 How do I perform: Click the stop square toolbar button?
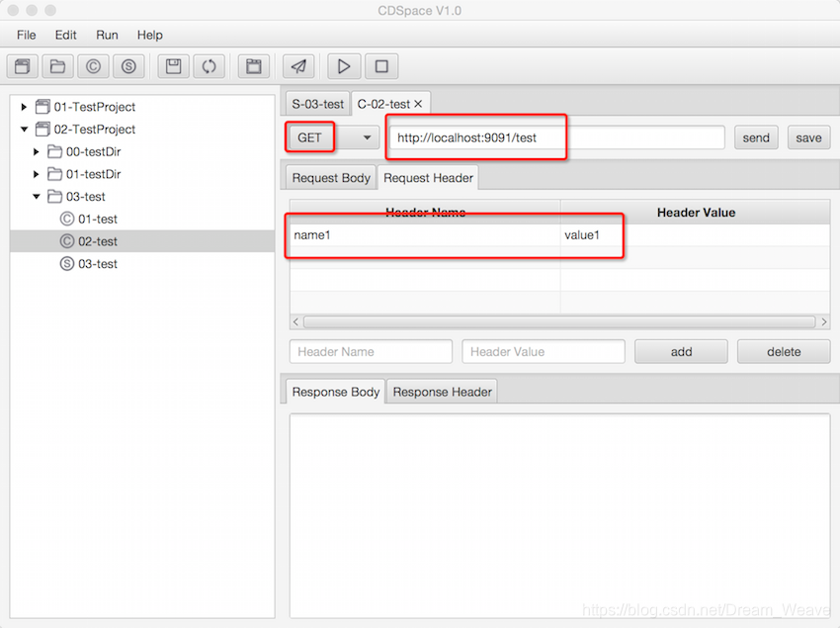381,66
